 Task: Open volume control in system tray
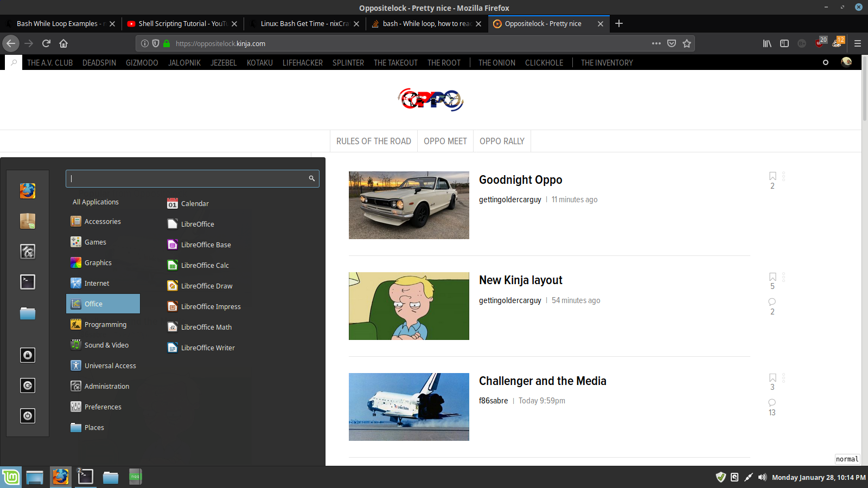[x=762, y=477]
